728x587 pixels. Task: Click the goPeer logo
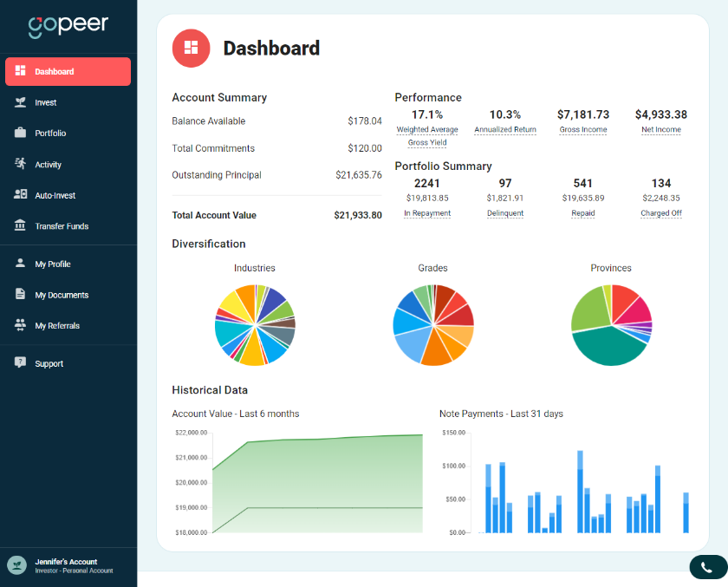click(x=68, y=26)
